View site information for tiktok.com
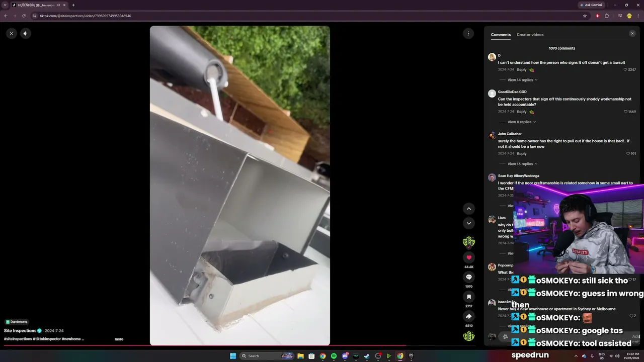Screen dimensions: 644x362 [x=35, y=16]
